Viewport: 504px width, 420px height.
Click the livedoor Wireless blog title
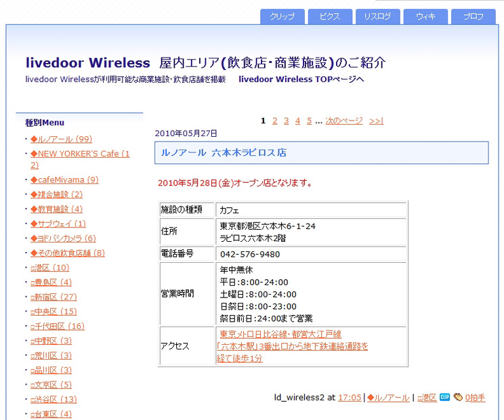206,63
